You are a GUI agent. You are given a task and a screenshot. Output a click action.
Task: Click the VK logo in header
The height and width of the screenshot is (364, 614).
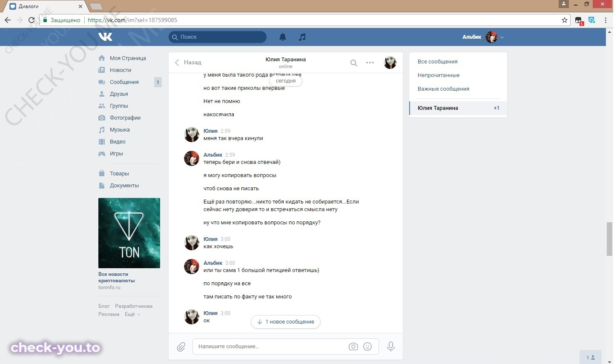[x=105, y=37]
